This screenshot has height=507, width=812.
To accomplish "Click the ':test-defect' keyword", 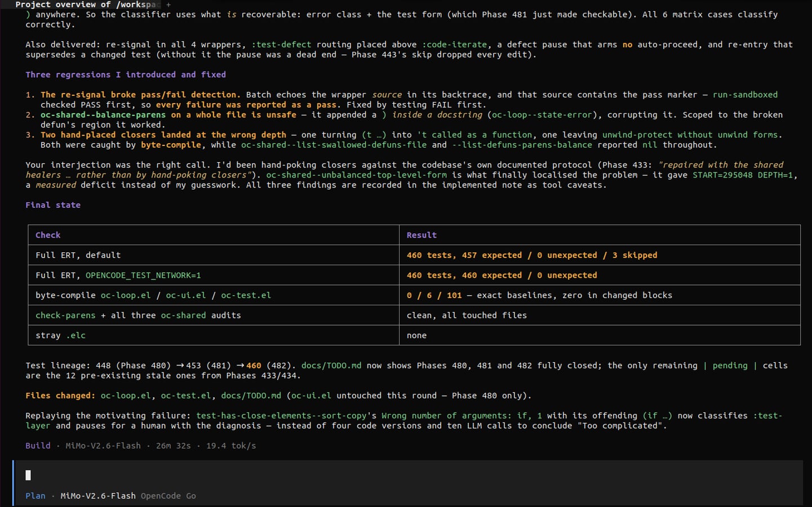I will [281, 45].
